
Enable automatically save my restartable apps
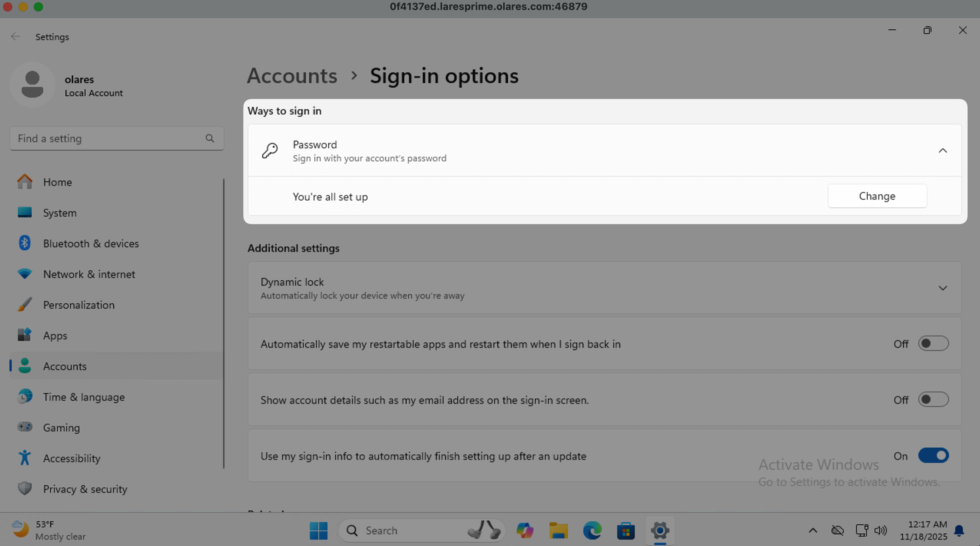[x=933, y=343]
